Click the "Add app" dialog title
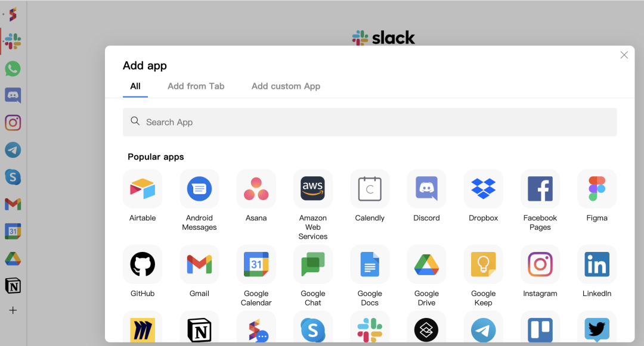The height and width of the screenshot is (346, 644). pyautogui.click(x=144, y=66)
